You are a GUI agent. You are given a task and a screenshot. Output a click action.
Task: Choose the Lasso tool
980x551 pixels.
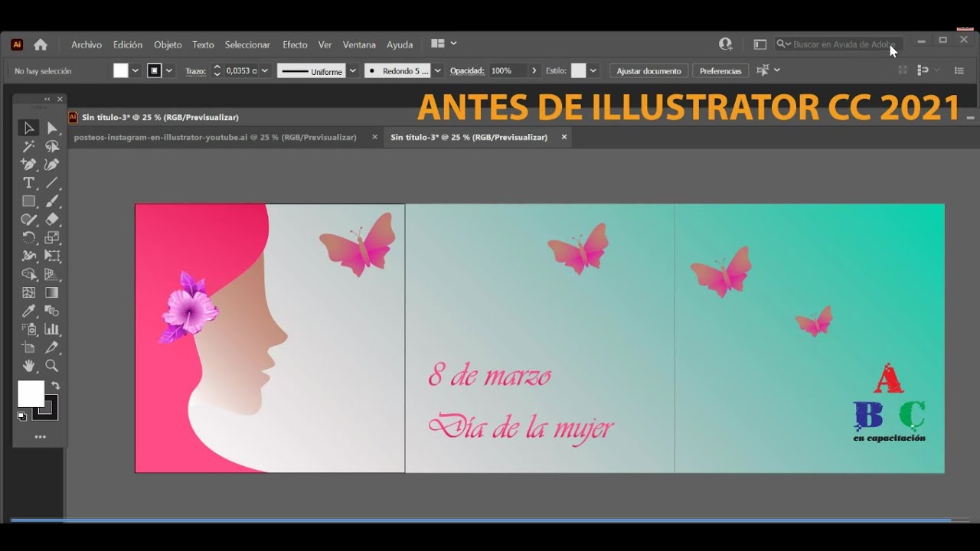(x=52, y=146)
